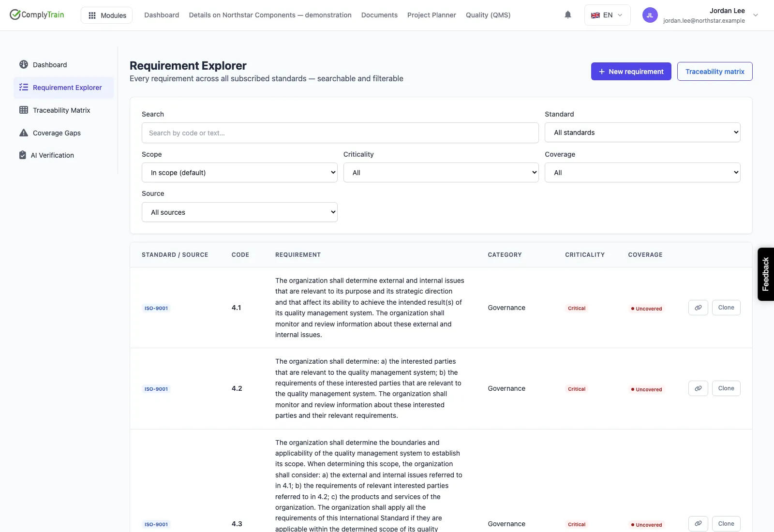The width and height of the screenshot is (774, 532).
Task: Click link icon for requirement 4.2
Action: click(x=698, y=388)
